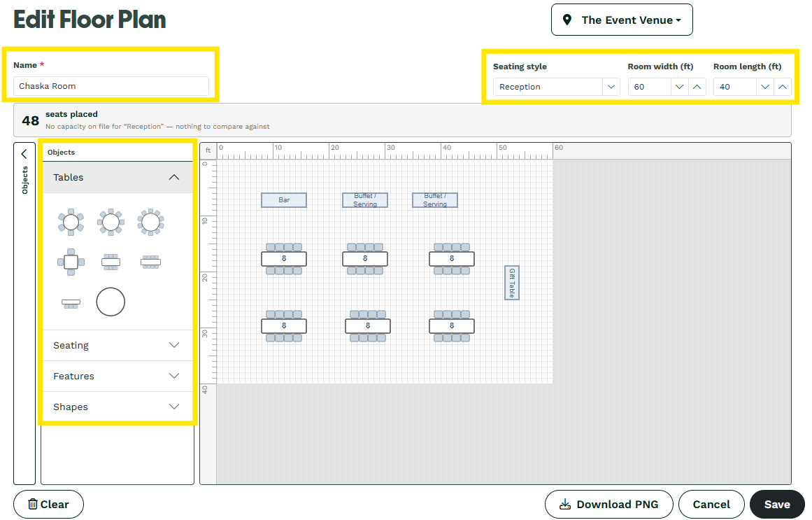This screenshot has width=812, height=520.
Task: Increase the Room width value
Action: [x=697, y=87]
